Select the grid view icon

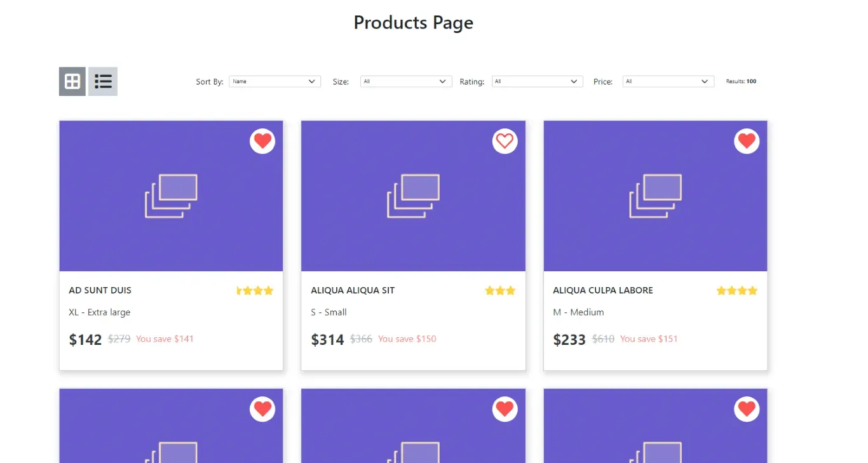[72, 81]
